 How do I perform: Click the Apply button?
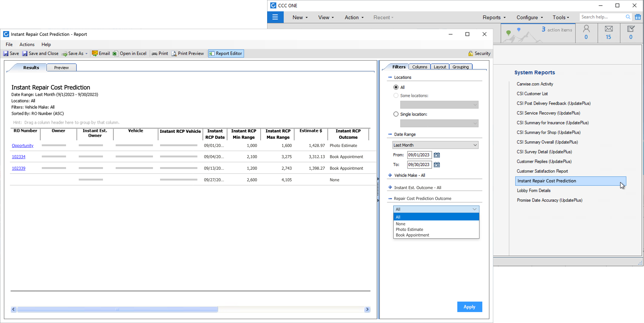point(469,307)
